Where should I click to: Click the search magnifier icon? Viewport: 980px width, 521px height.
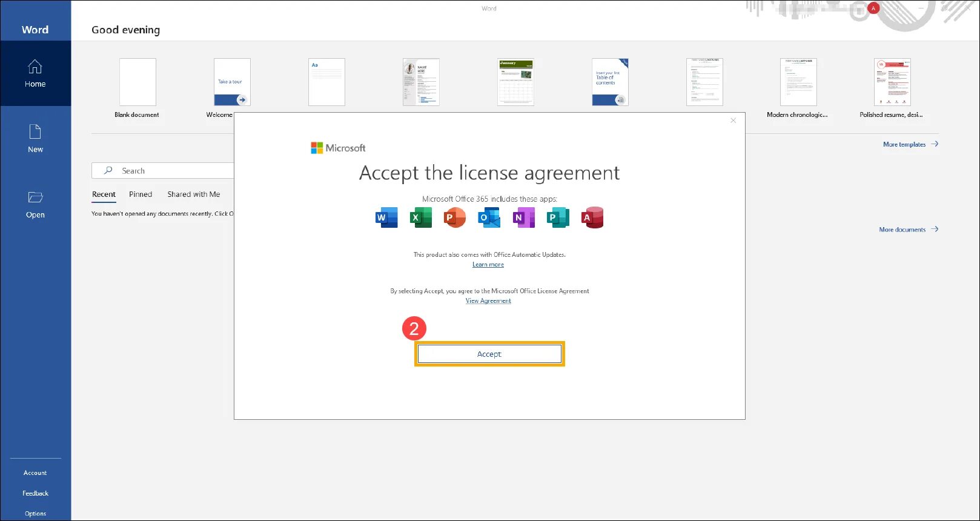click(108, 171)
